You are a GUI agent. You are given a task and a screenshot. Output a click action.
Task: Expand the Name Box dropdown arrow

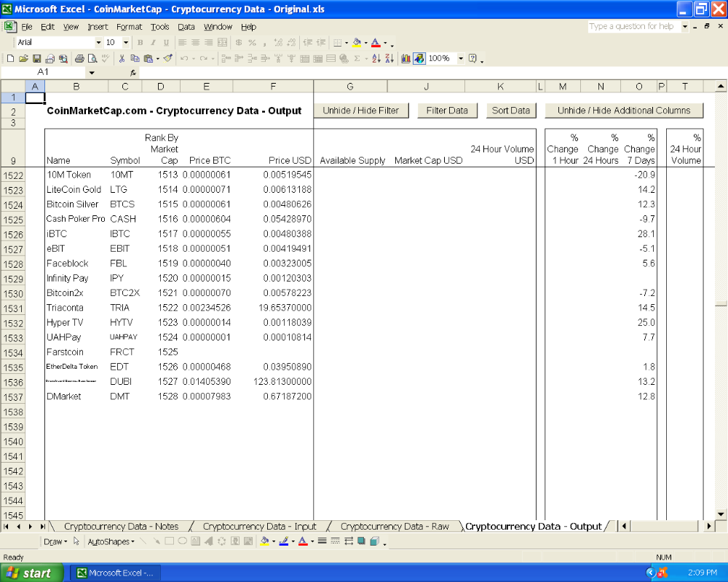coord(92,73)
